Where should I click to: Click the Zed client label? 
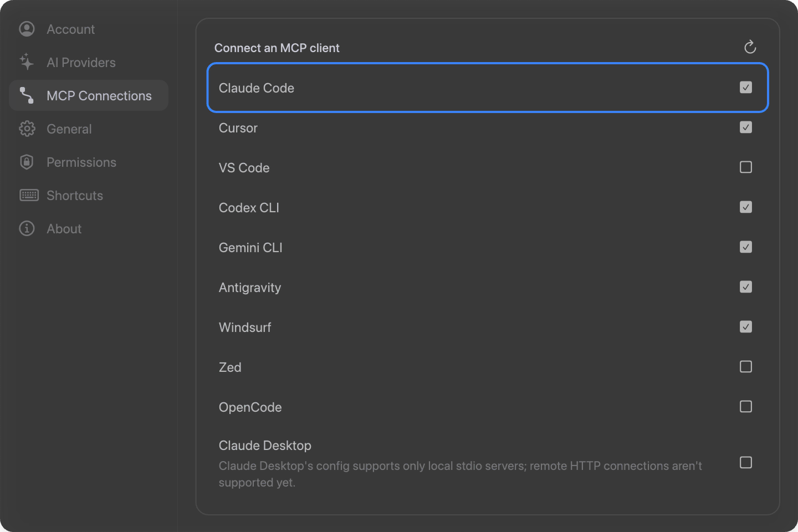pyautogui.click(x=230, y=367)
